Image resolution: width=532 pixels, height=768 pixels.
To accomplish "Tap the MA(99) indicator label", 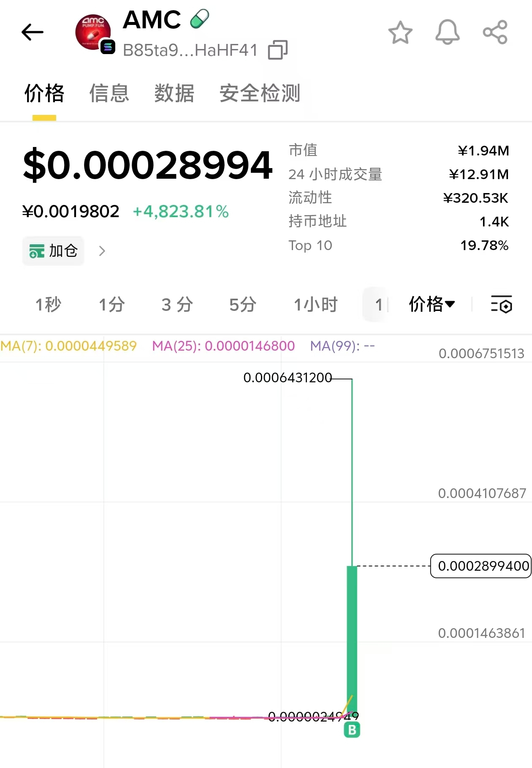I will tap(342, 346).
